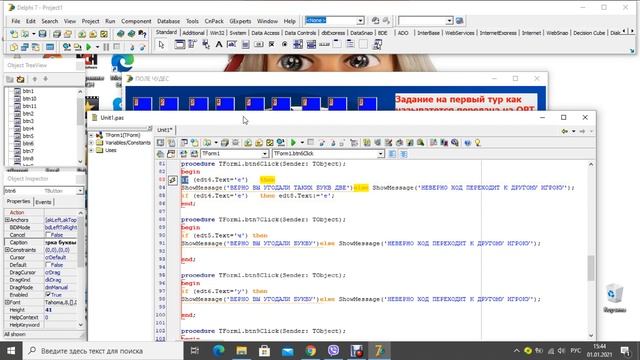Pick the CheckBox component in the palette
The width and height of the screenshot is (640, 360).
(x=271, y=44)
